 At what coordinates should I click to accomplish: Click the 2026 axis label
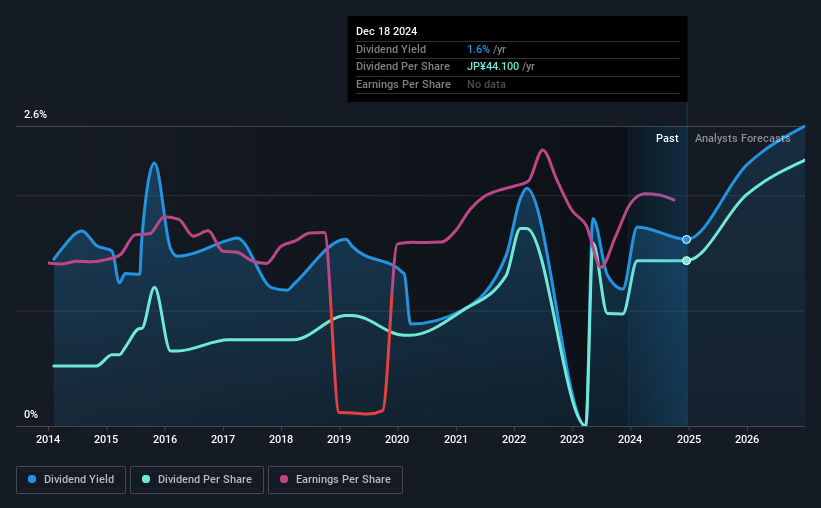pyautogui.click(x=747, y=439)
